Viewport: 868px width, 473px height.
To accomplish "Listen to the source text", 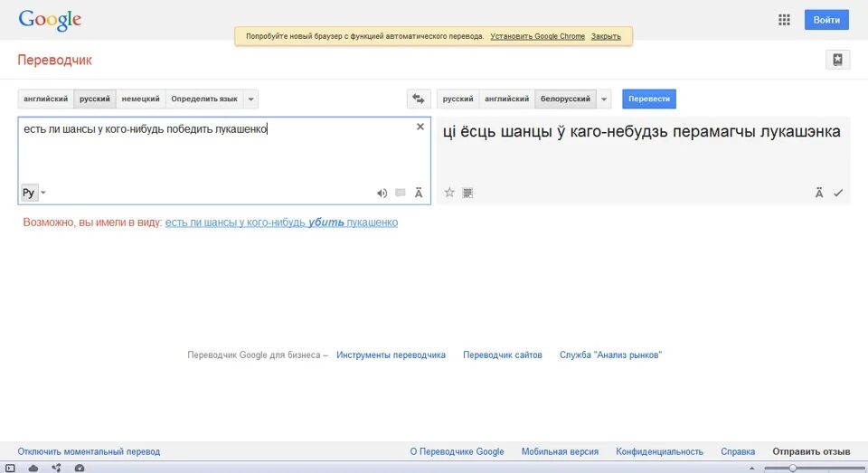I will point(382,194).
